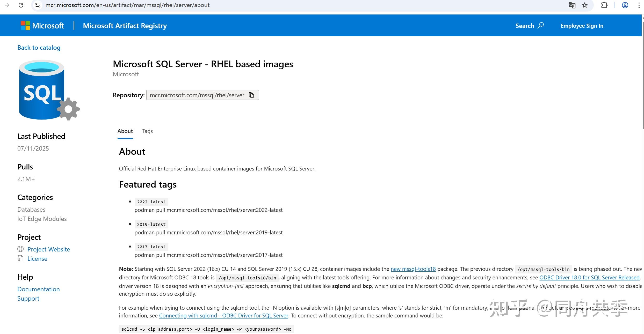644x334 pixels.
Task: Open Connecting with sqlcmd - ODBC Driver link
Action: point(224,315)
